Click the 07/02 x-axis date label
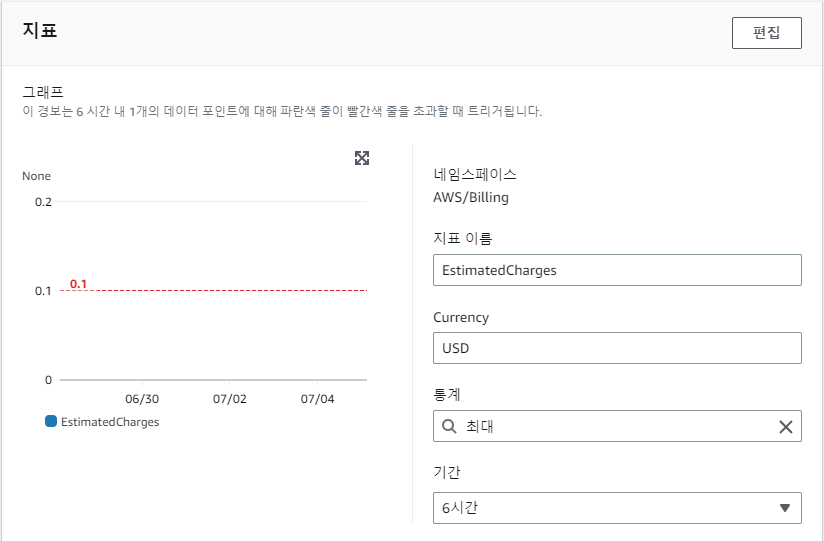The image size is (824, 541). [230, 399]
